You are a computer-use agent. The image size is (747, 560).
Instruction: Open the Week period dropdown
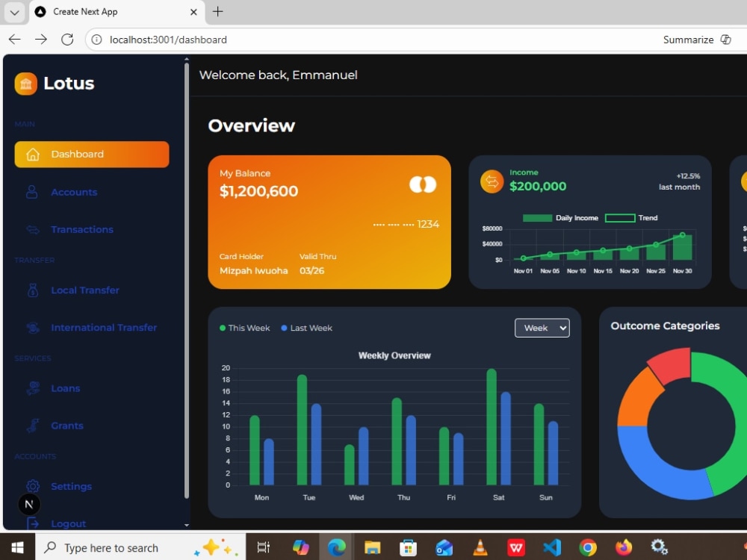tap(542, 328)
